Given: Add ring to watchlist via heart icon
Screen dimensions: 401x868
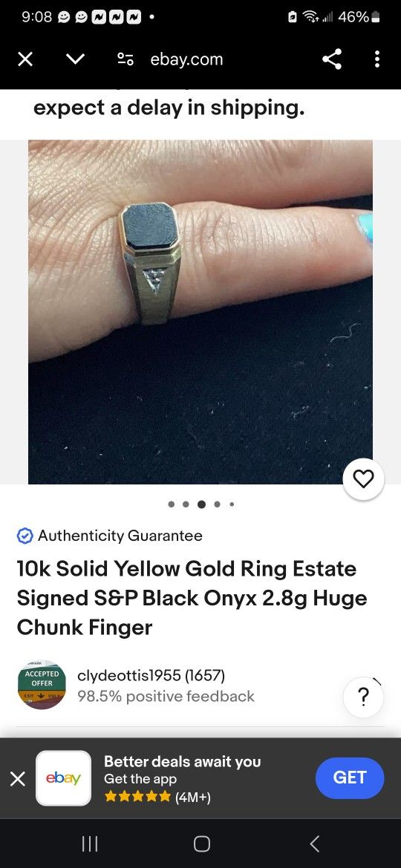Looking at the screenshot, I should coord(363,479).
